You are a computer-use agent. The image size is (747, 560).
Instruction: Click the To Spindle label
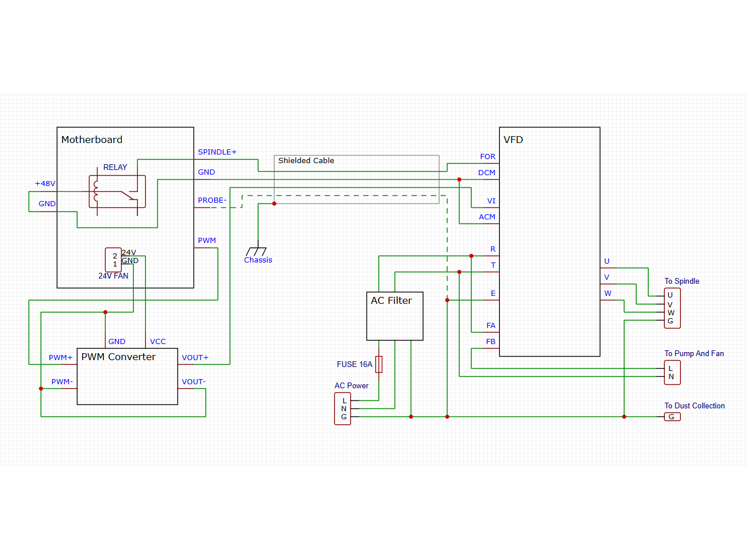(682, 281)
